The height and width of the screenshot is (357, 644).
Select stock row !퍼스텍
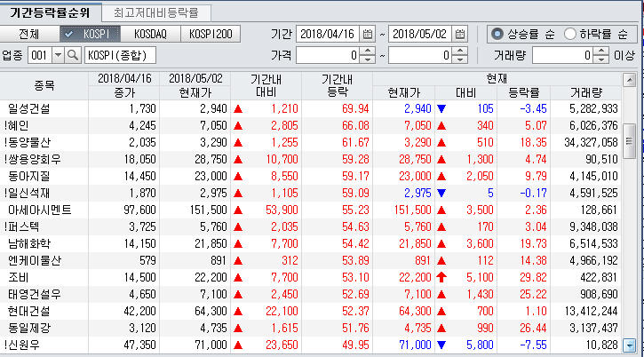click(x=311, y=226)
